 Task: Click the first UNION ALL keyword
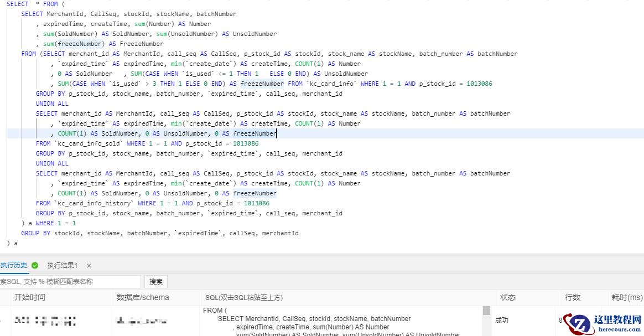pos(52,104)
